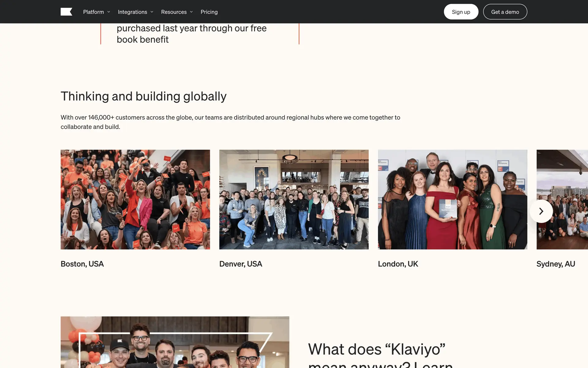The image size is (588, 368).
Task: Open the Resources menu
Action: (174, 12)
